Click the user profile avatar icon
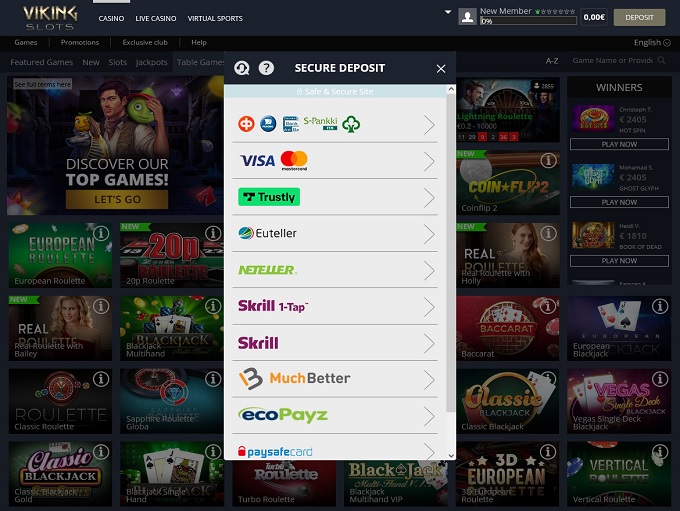The height and width of the screenshot is (511, 680). tap(467, 17)
